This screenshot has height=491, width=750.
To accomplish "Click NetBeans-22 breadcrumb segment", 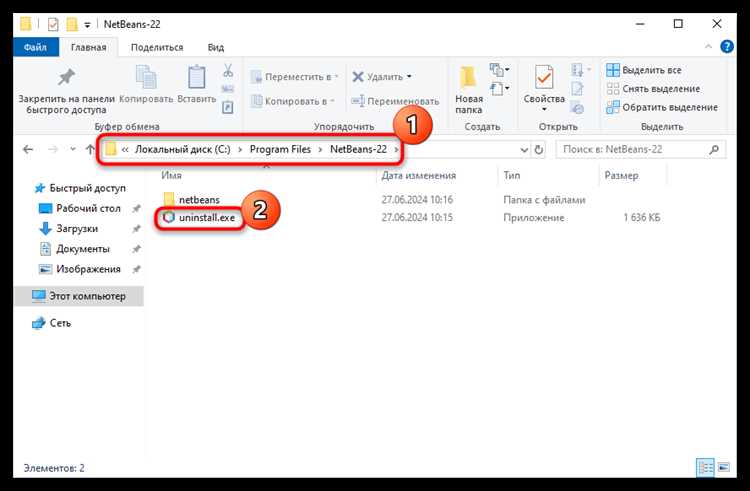I will 358,149.
